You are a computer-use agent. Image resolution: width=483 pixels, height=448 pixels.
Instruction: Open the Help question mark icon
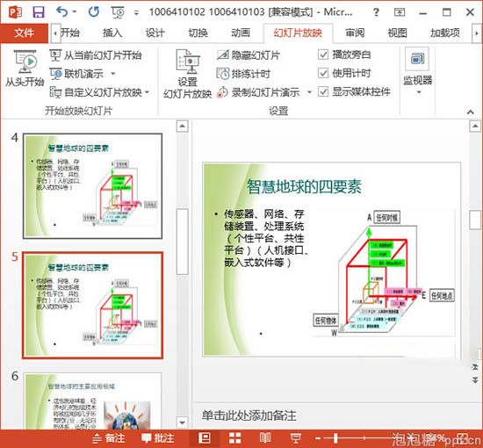coord(376,12)
